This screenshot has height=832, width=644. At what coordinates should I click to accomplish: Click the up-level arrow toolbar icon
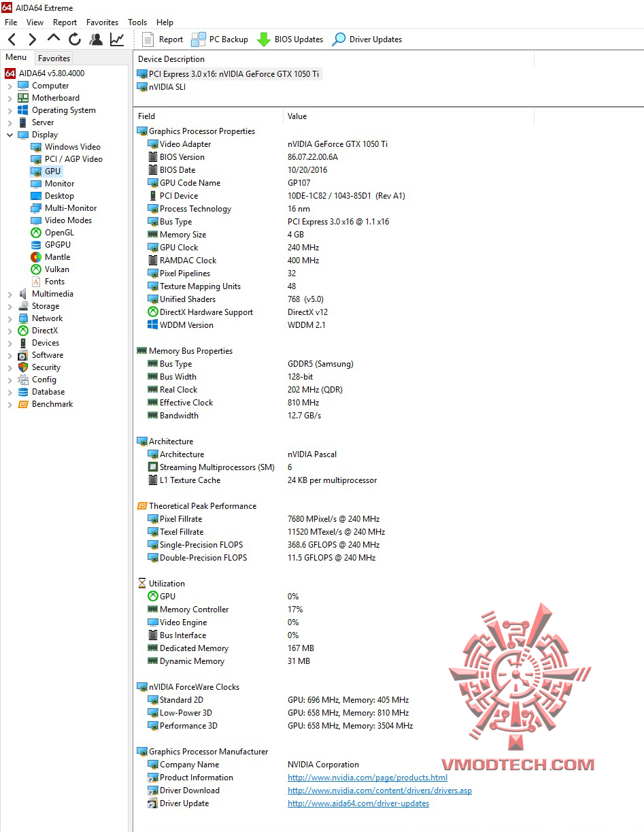point(54,38)
